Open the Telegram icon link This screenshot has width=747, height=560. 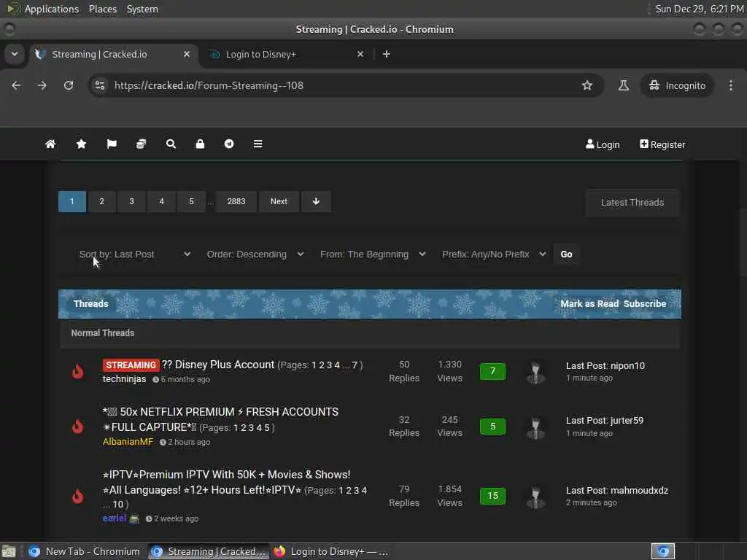coord(229,144)
